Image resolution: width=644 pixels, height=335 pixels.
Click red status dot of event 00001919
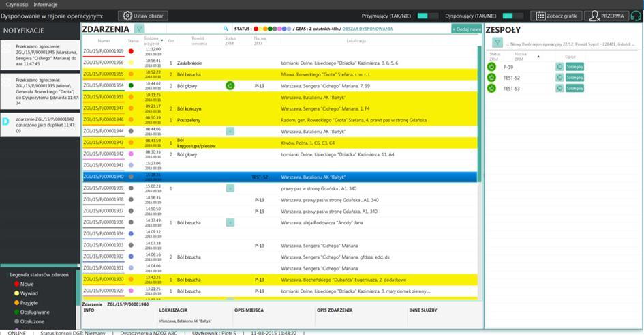pos(131,51)
